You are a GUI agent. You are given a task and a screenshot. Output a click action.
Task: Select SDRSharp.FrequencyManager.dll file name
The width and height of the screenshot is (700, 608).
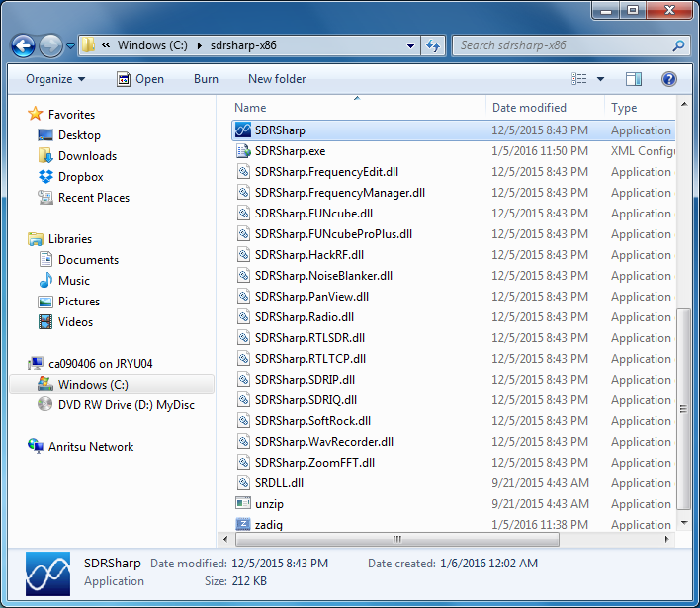point(340,193)
